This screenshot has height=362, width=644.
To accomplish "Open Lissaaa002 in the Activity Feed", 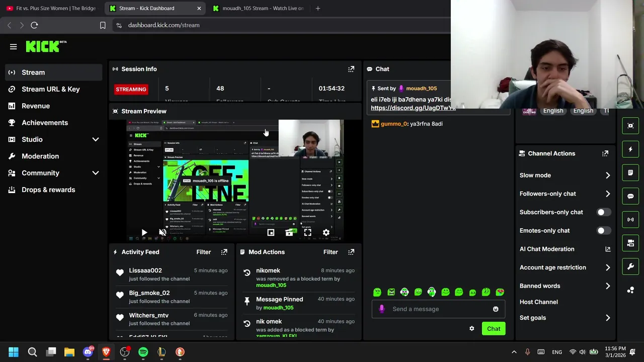I will point(145,270).
